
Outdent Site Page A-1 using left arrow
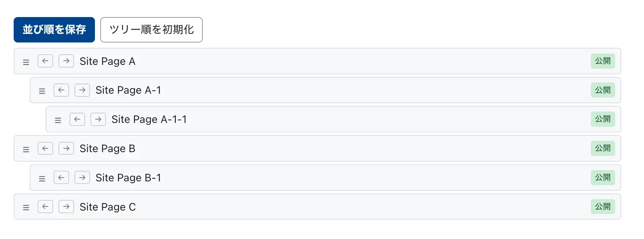[61, 90]
